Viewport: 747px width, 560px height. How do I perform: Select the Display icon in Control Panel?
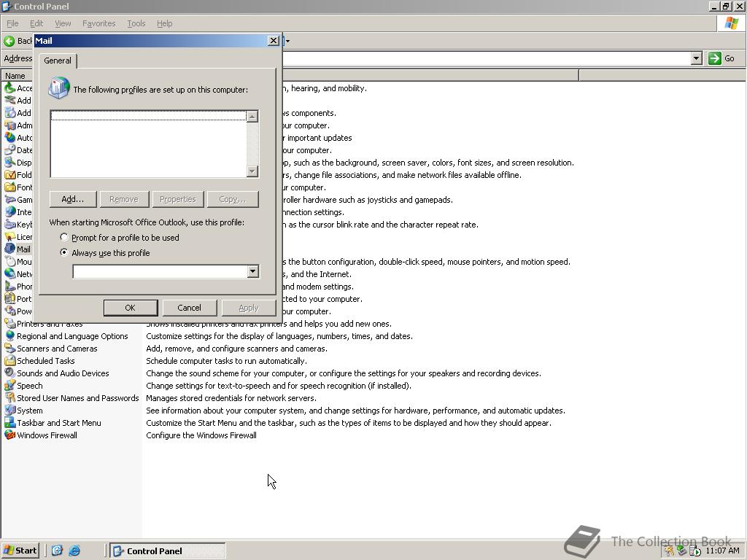tap(9, 163)
